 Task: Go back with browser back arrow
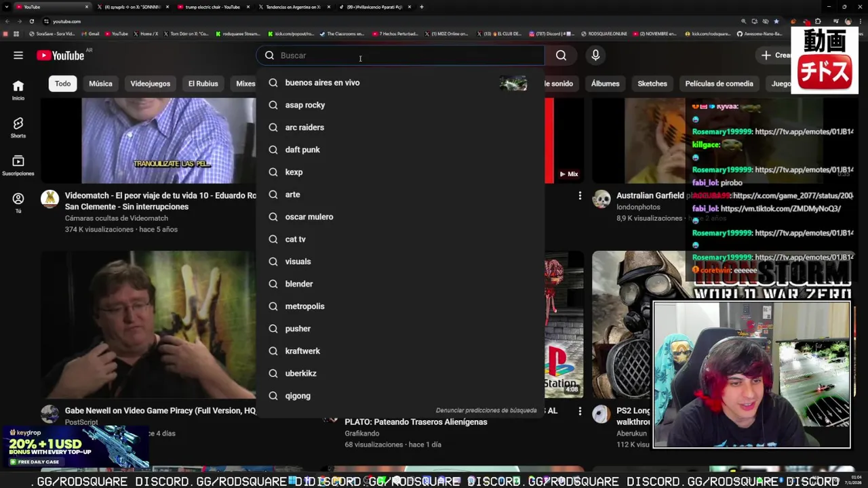(6, 21)
